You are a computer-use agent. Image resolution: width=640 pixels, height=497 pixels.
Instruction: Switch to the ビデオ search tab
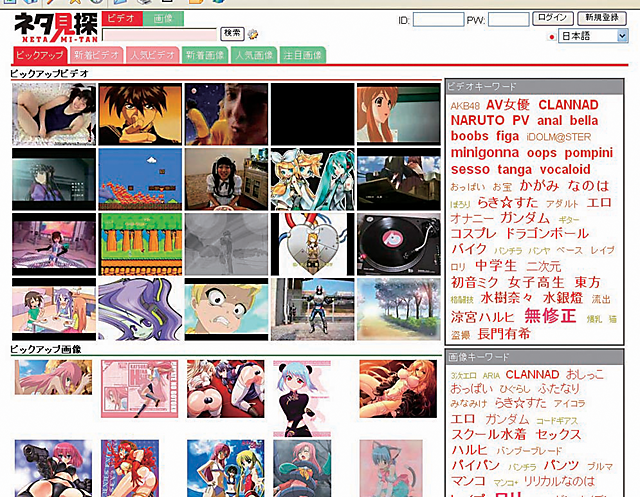[x=122, y=19]
